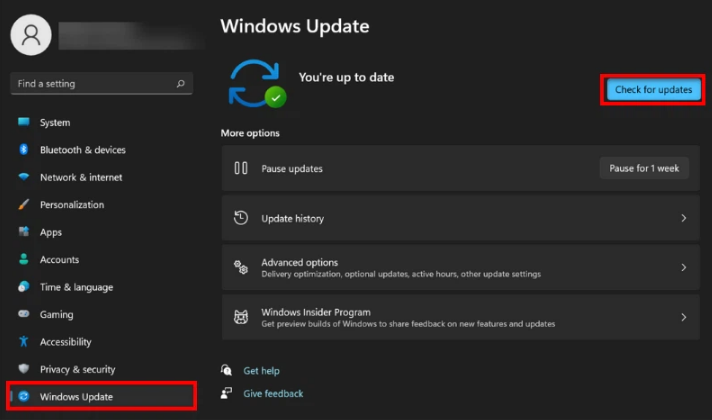Click the user profile avatar picture
This screenshot has width=712, height=420.
click(x=31, y=35)
